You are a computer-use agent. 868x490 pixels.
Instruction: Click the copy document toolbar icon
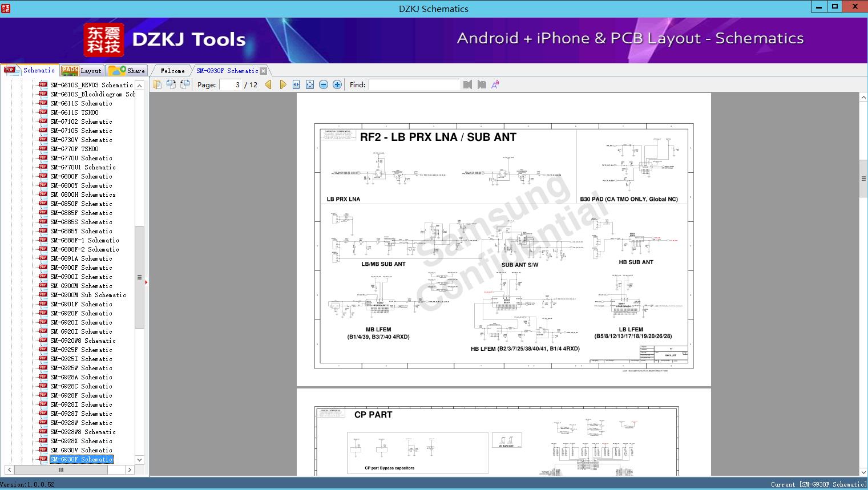(158, 84)
